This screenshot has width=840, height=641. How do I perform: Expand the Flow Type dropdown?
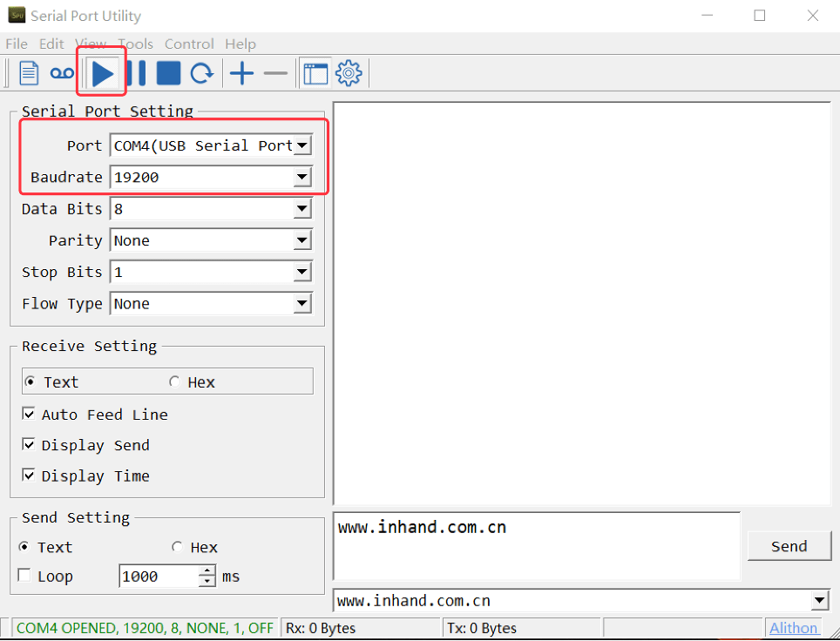click(x=301, y=304)
